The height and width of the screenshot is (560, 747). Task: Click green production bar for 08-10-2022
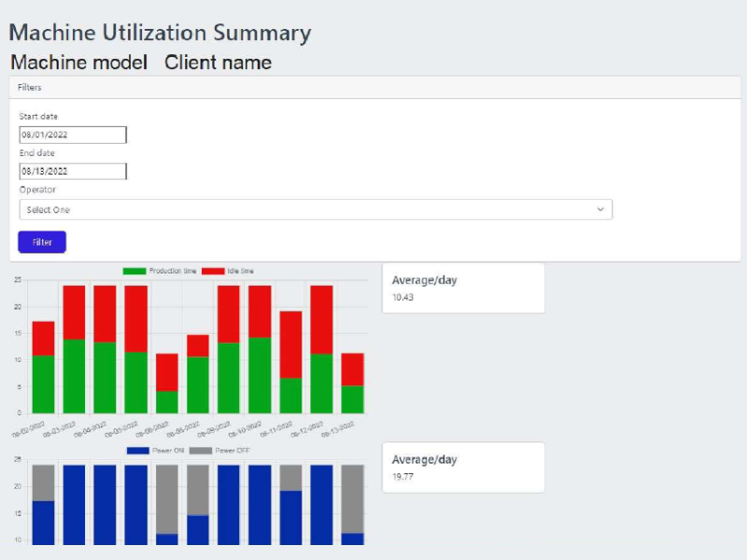point(261,374)
